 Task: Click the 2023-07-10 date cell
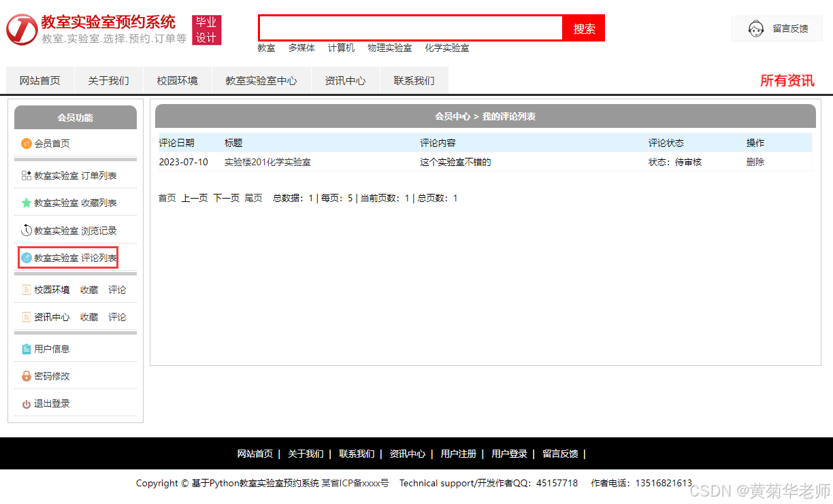click(x=184, y=162)
